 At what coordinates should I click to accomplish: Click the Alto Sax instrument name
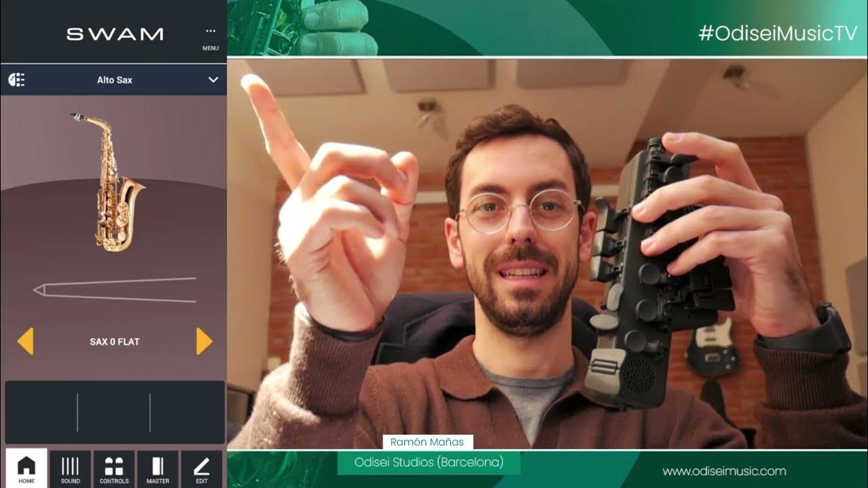pyautogui.click(x=115, y=80)
